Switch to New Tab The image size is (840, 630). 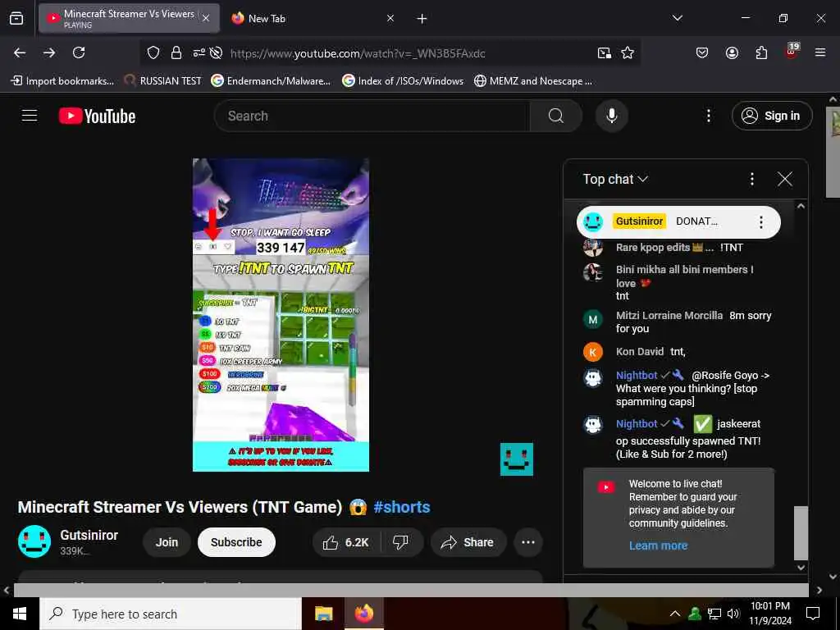pyautogui.click(x=313, y=18)
